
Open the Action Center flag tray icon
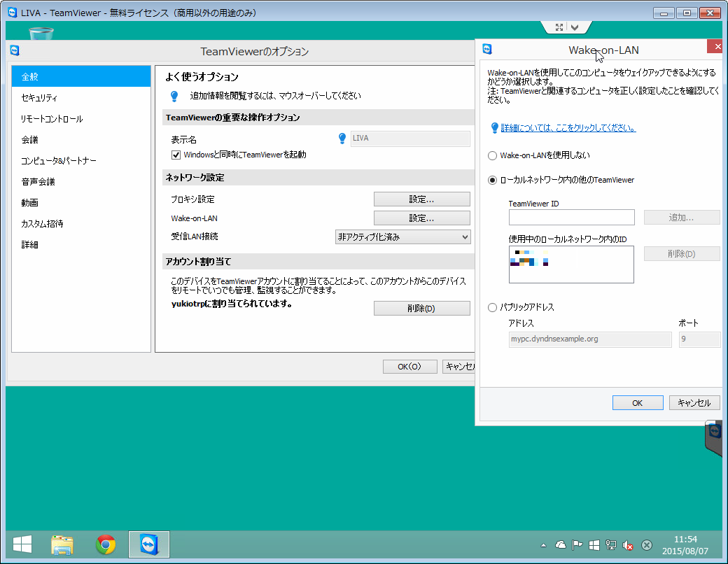point(577,545)
